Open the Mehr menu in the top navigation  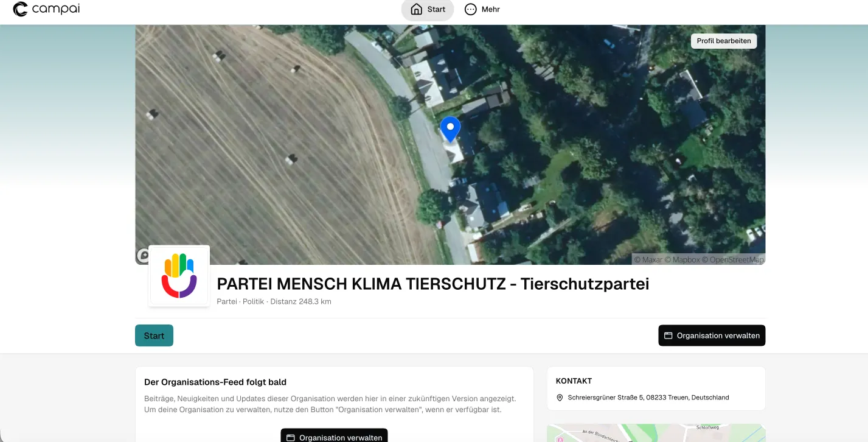482,9
